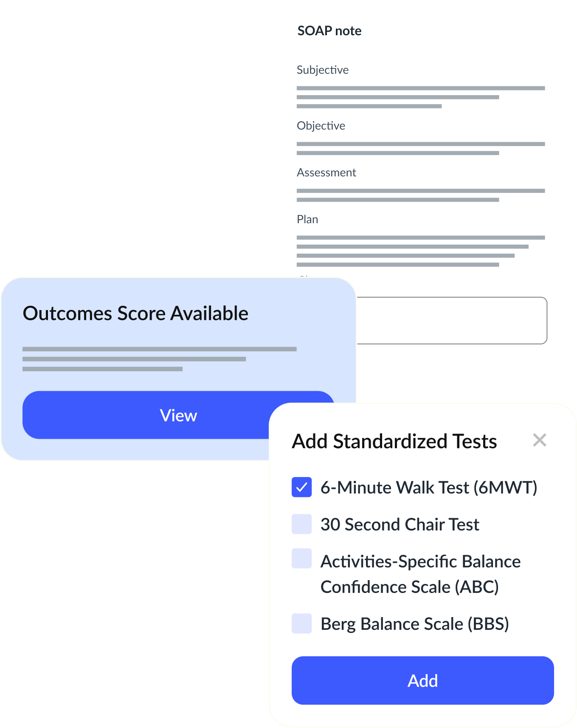Select the Assessment section heading
The image size is (577, 728).
(326, 172)
